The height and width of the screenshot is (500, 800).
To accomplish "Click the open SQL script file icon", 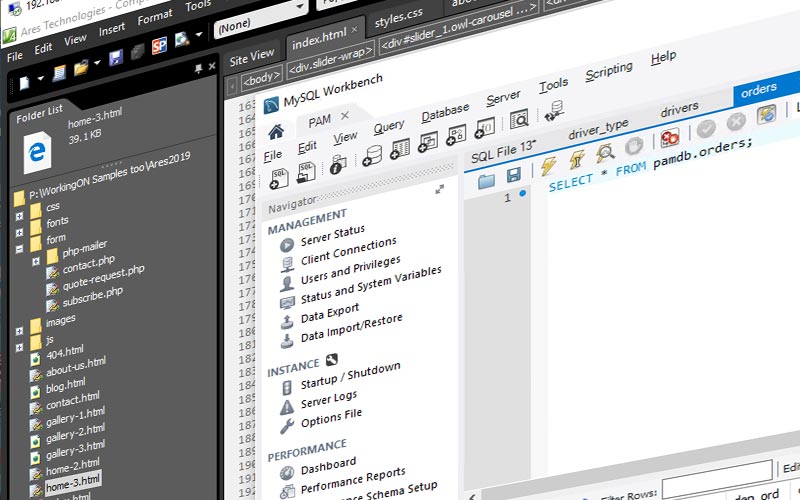I will (306, 172).
